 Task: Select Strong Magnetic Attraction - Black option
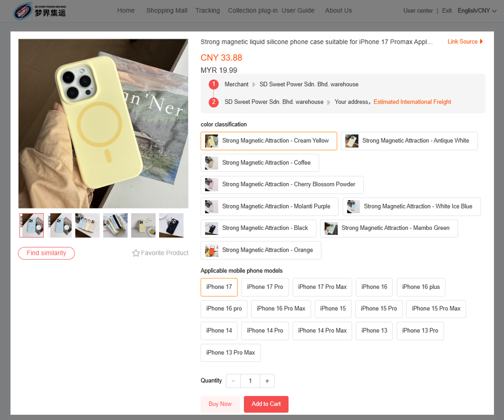(x=258, y=229)
